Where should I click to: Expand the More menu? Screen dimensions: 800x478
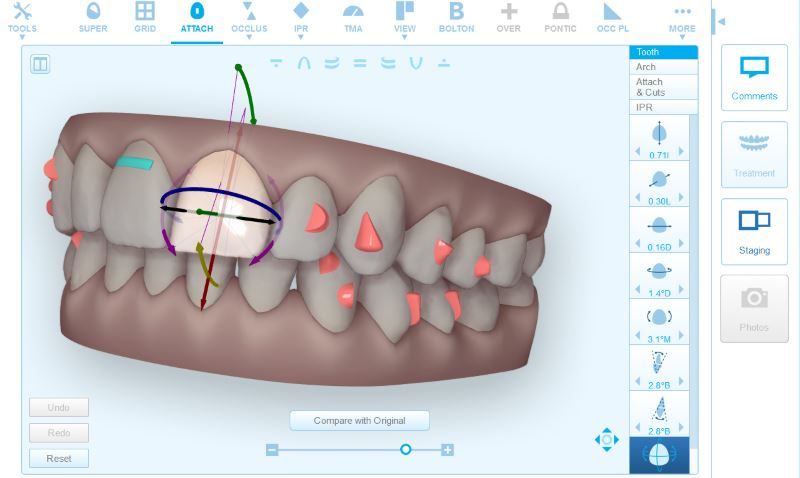[682, 19]
